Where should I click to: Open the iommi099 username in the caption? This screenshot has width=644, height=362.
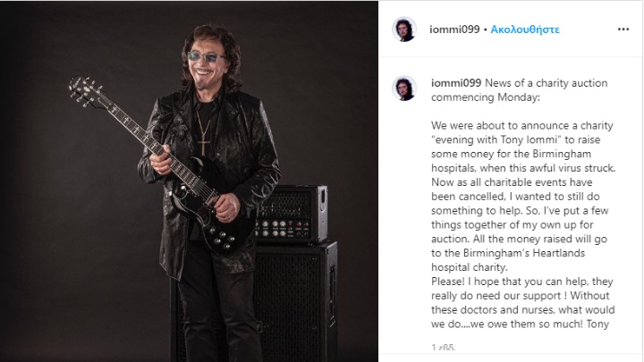click(456, 83)
